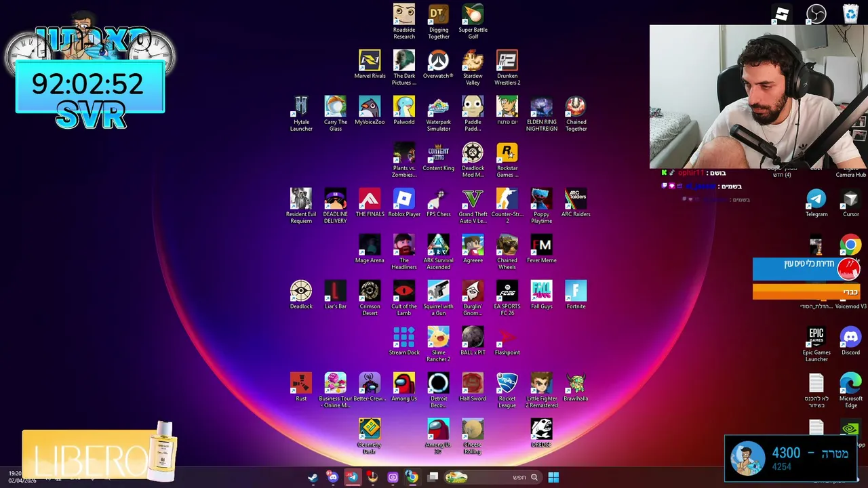Open Chained Together shortcut
This screenshot has width=868, height=488.
(576, 114)
